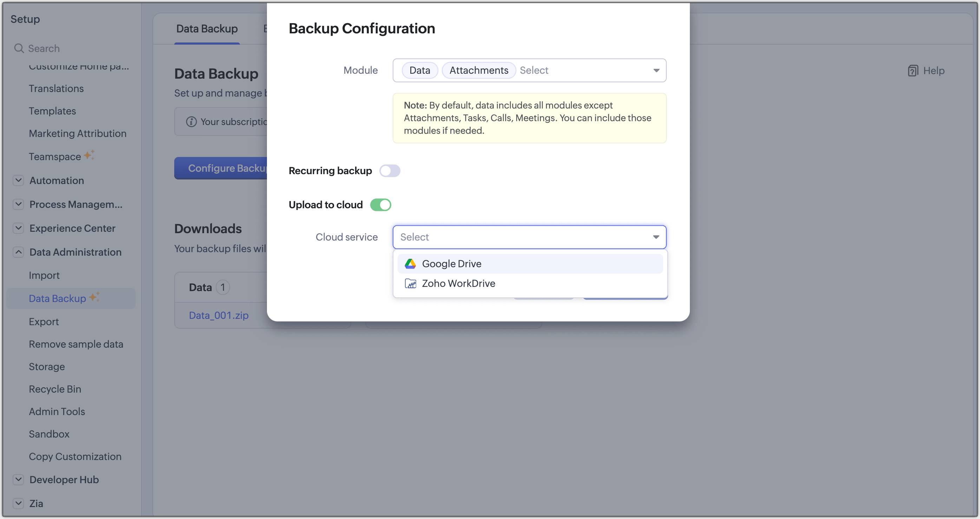
Task: Open Recycle Bin in the sidebar
Action: [55, 389]
